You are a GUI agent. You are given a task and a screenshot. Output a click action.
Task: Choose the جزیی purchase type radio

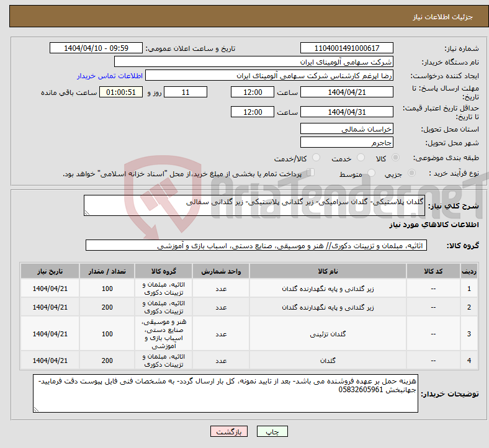pos(411,172)
